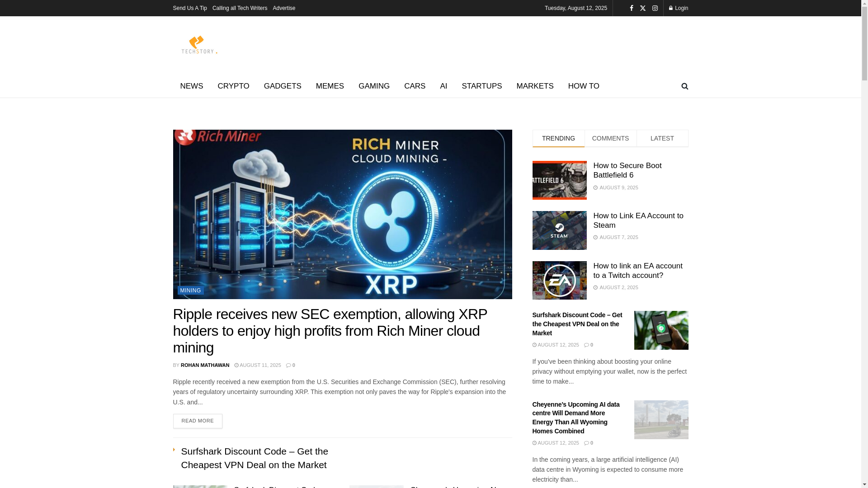The width and height of the screenshot is (868, 488).
Task: Go to the MEMES menu
Action: (330, 86)
